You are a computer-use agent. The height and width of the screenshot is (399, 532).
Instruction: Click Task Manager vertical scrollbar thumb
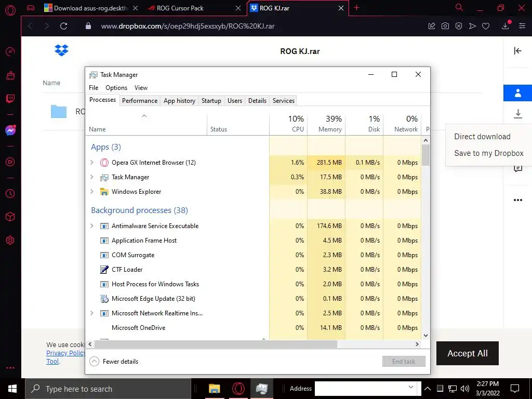426,155
